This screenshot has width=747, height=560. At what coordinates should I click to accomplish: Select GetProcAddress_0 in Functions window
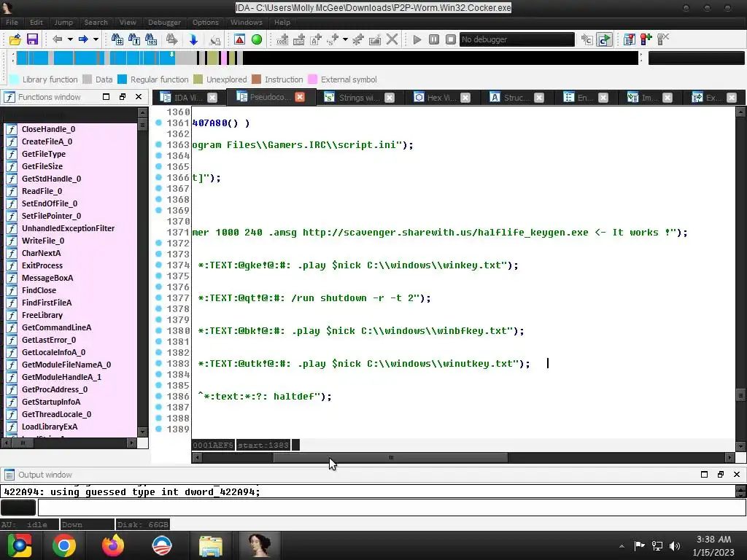[x=71, y=389]
